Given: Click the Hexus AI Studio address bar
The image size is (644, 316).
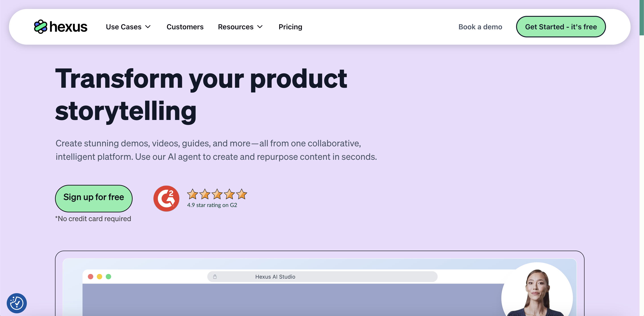Looking at the screenshot, I should click(x=322, y=276).
